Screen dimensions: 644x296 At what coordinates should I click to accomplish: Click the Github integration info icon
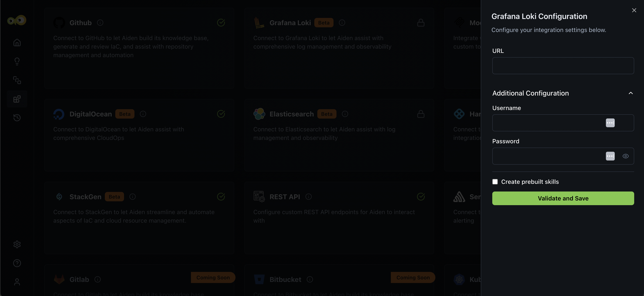[100, 23]
